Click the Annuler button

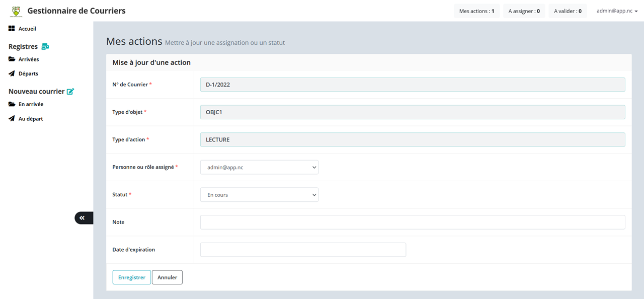[x=167, y=277]
